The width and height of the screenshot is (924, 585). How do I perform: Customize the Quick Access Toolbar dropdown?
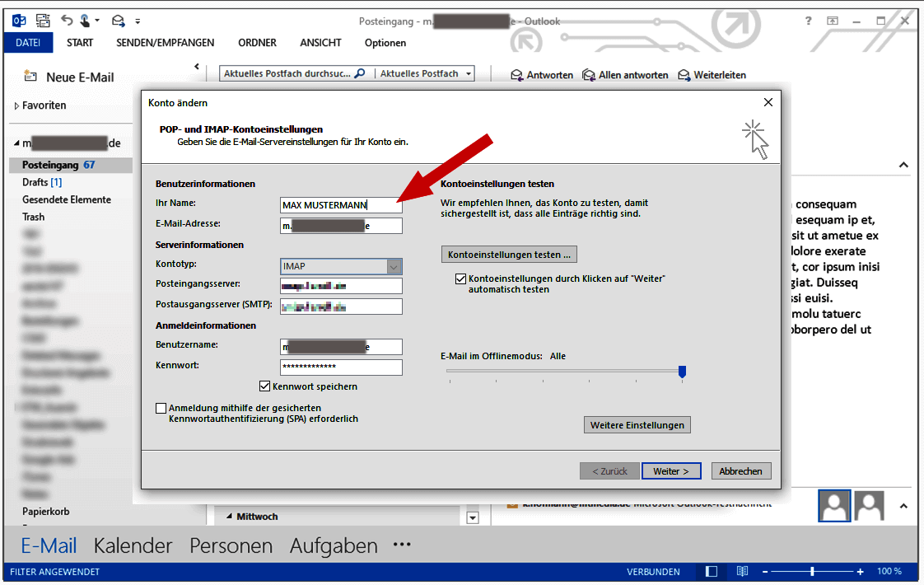(138, 21)
